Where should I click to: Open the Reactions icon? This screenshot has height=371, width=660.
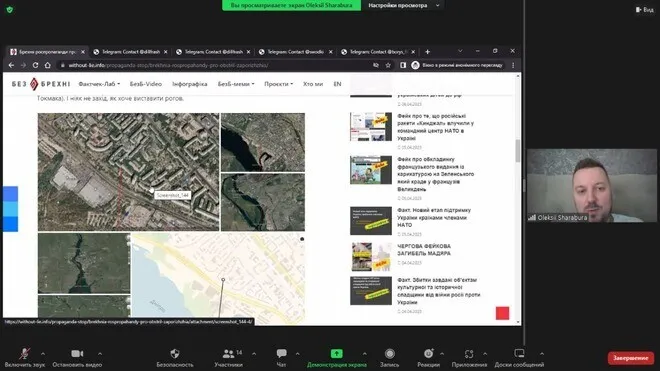(x=428, y=354)
